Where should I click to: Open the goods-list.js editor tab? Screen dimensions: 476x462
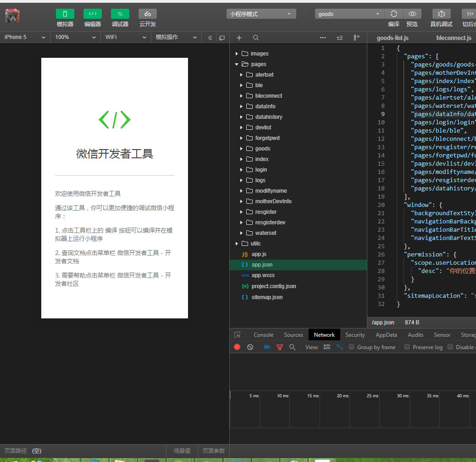(x=393, y=38)
